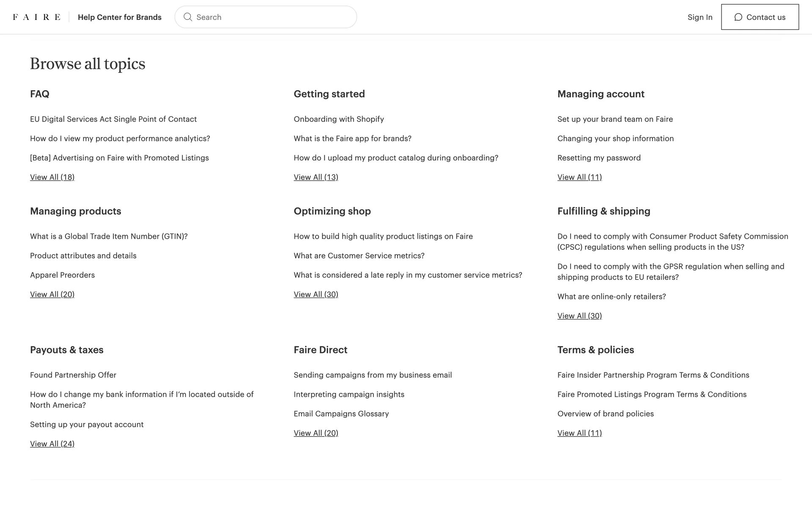
Task: Open Email Campaigns Glossary article
Action: coord(341,414)
